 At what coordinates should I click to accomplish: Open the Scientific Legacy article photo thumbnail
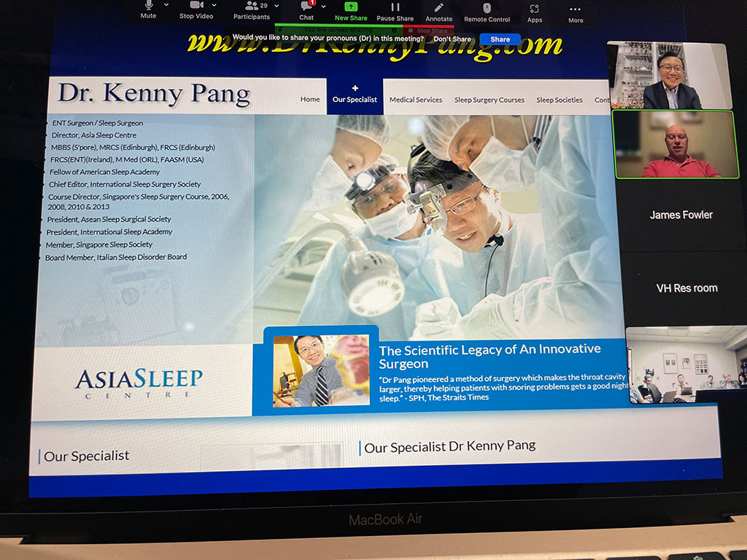(x=321, y=370)
